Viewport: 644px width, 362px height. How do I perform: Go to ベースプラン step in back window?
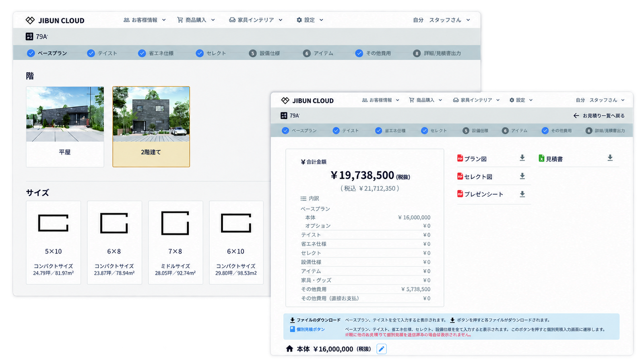[x=47, y=53]
